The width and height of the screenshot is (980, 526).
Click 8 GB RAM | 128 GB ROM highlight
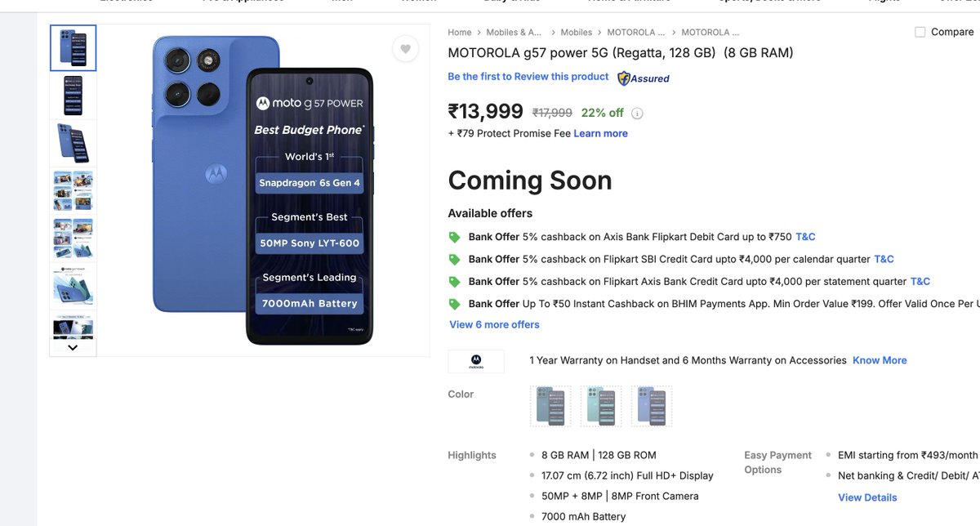599,455
